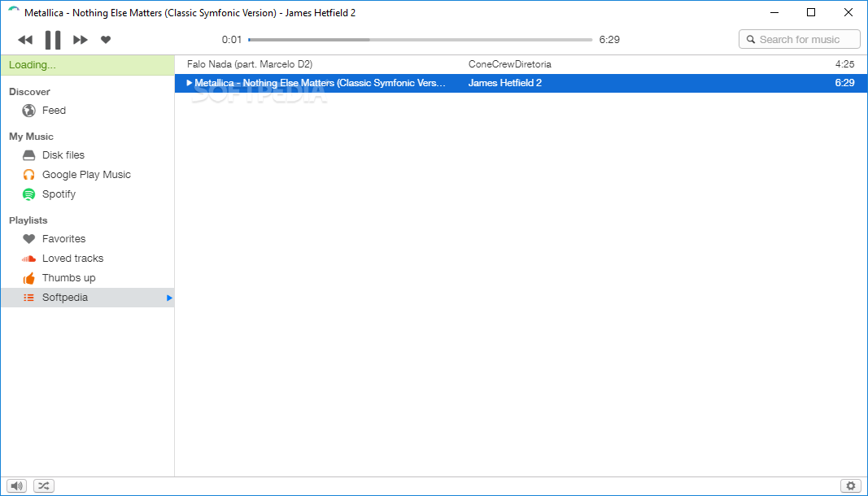Minimize the music player window

[x=773, y=12]
